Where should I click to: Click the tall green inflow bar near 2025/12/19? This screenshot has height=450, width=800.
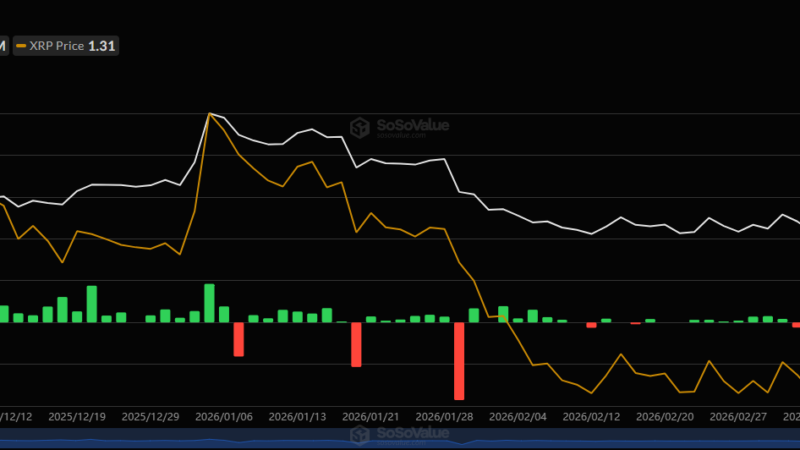point(92,304)
